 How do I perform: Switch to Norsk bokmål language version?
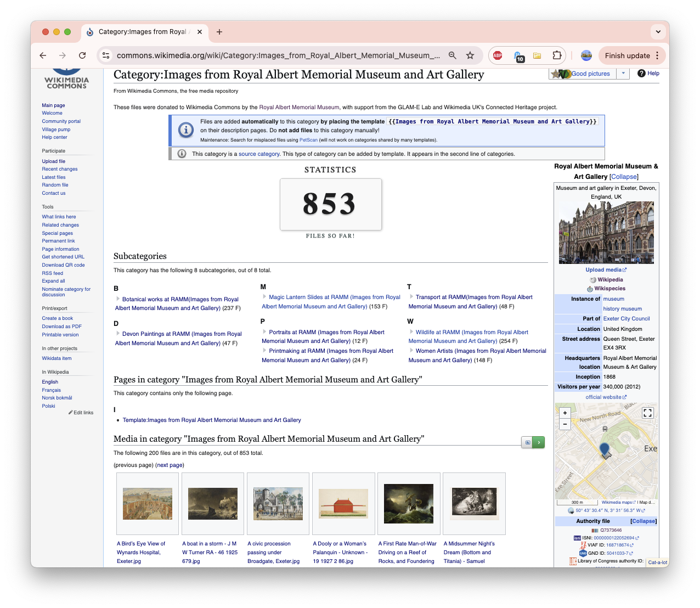(57, 398)
